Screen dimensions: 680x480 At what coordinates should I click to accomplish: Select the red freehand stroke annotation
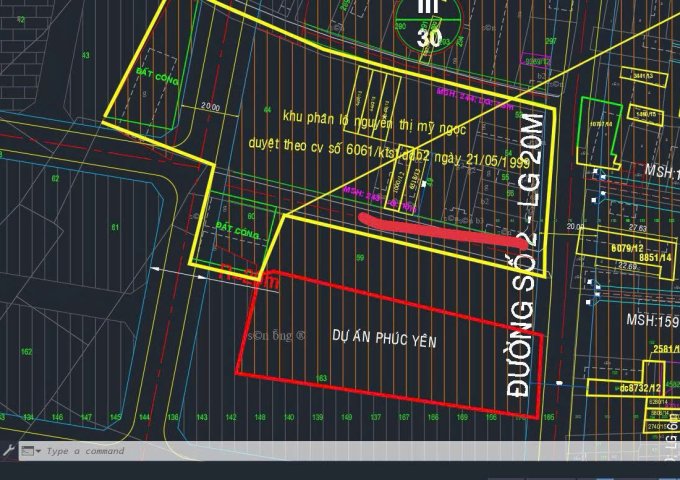pyautogui.click(x=442, y=229)
